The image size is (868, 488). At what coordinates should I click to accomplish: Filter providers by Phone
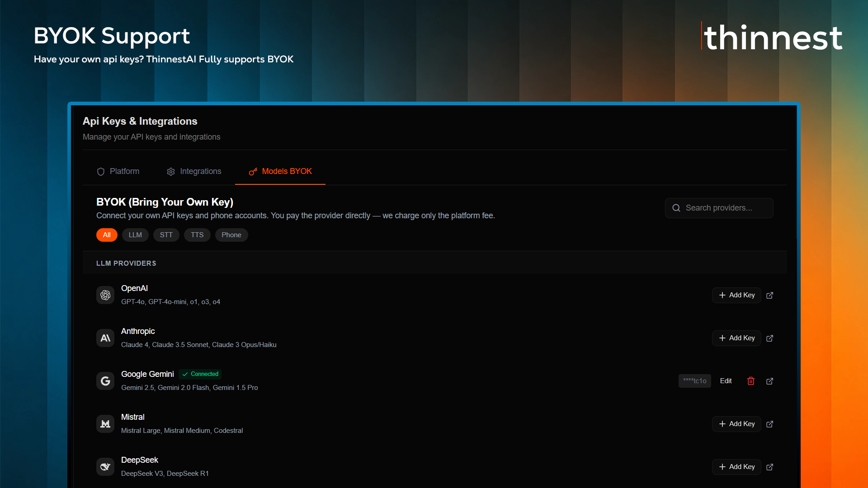(231, 235)
